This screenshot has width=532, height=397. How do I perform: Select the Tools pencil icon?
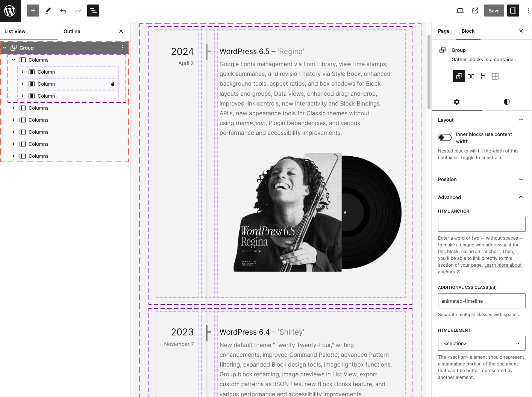tap(48, 11)
